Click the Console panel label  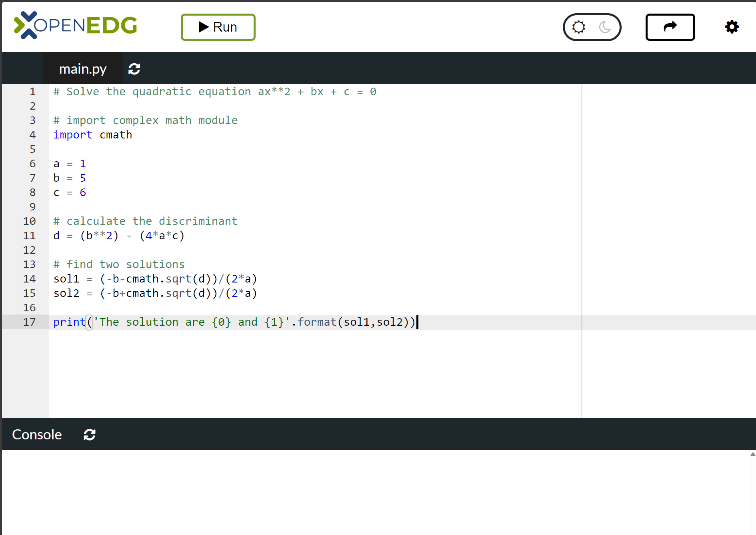click(x=37, y=435)
